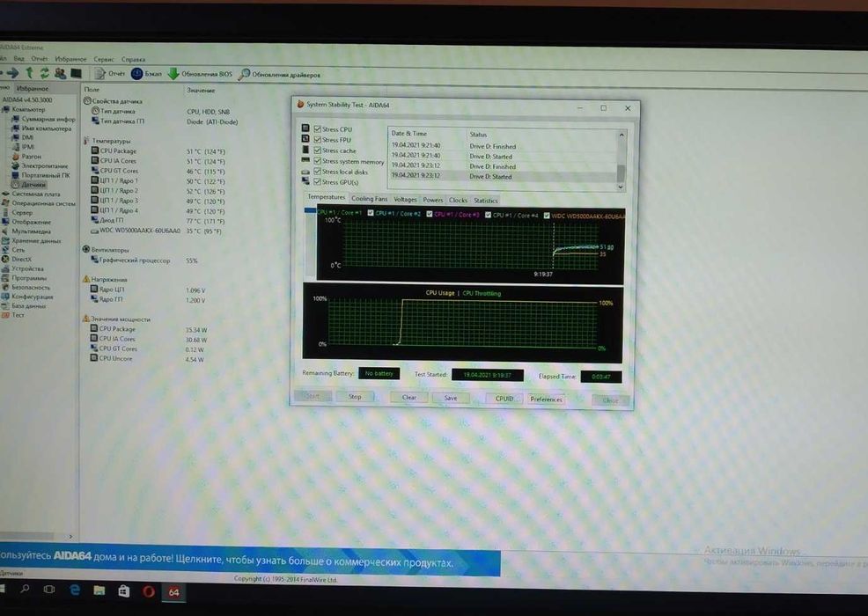Viewport: 868px width, 616px height.
Task: Click the Напряжения warning icon
Action: coord(86,279)
